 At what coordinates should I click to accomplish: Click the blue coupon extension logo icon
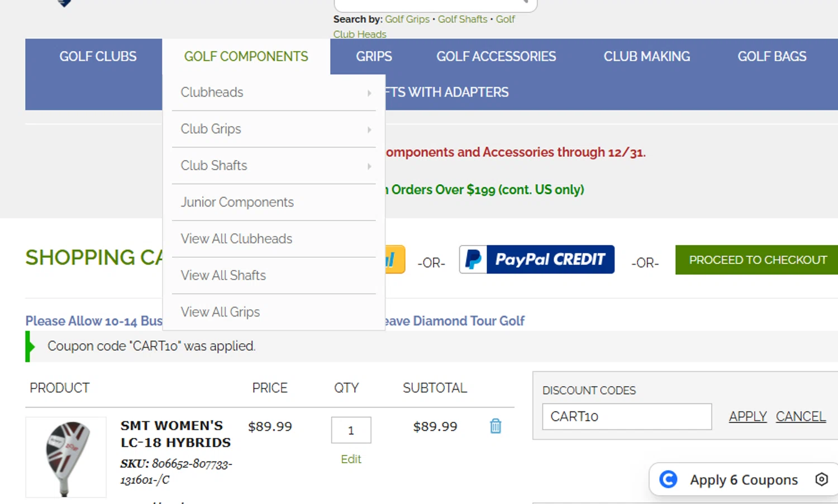tap(668, 479)
